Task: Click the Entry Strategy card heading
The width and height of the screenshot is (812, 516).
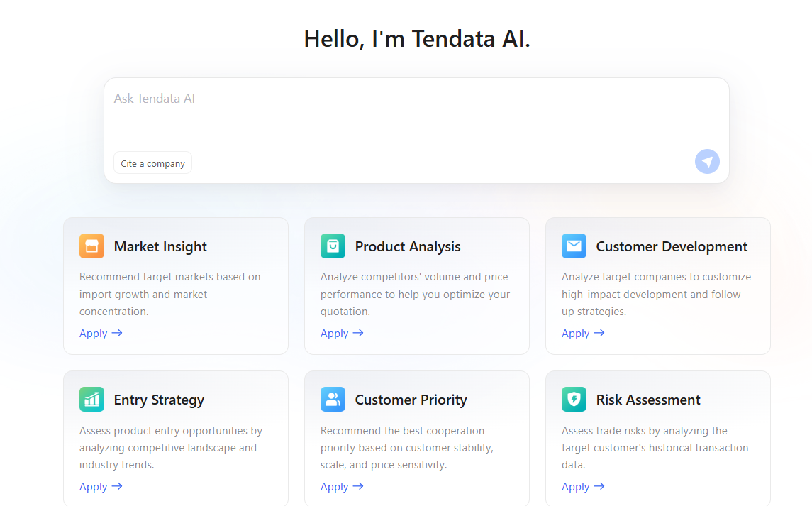Action: coord(159,400)
